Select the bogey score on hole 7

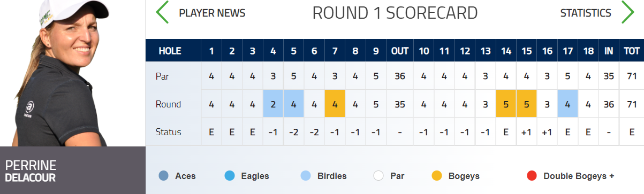[x=335, y=104]
